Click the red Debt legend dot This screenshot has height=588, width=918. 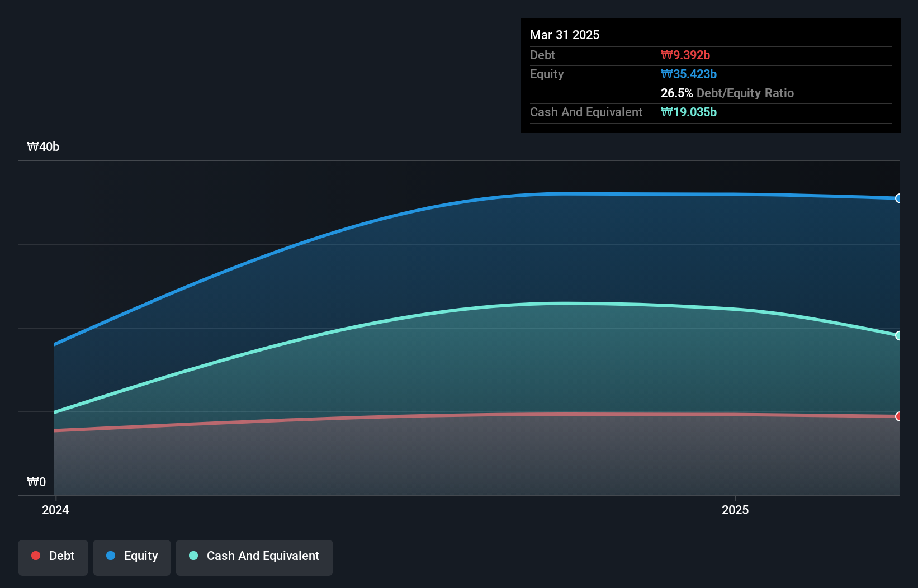click(36, 556)
